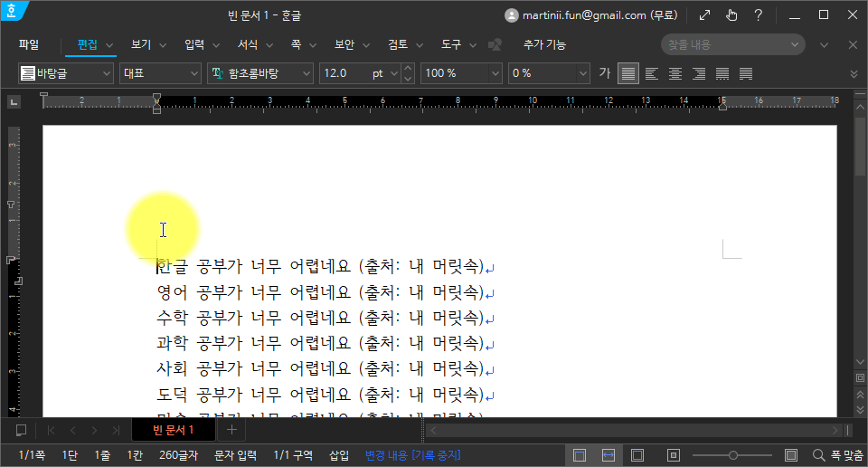Open help with the question mark icon

[x=759, y=15]
